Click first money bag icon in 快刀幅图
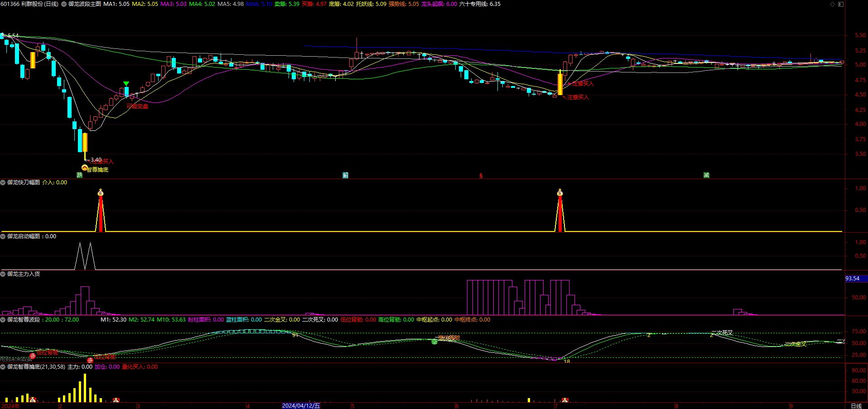868x409 pixels. (101, 192)
